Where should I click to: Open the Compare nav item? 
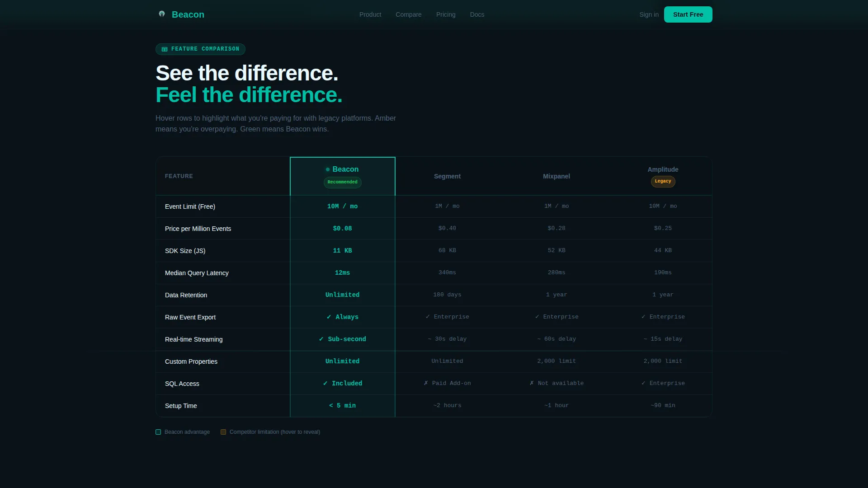[x=409, y=14]
